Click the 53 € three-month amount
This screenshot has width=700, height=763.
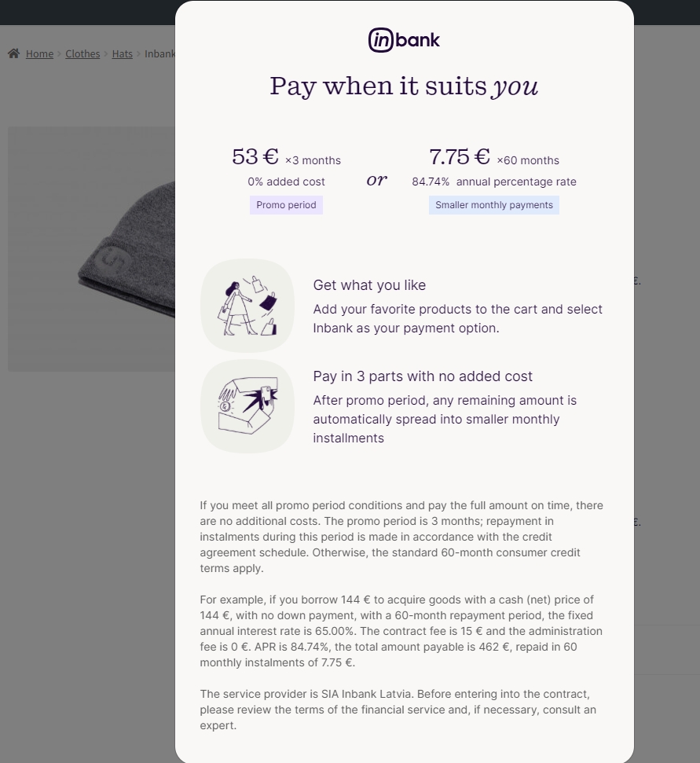[x=255, y=157]
